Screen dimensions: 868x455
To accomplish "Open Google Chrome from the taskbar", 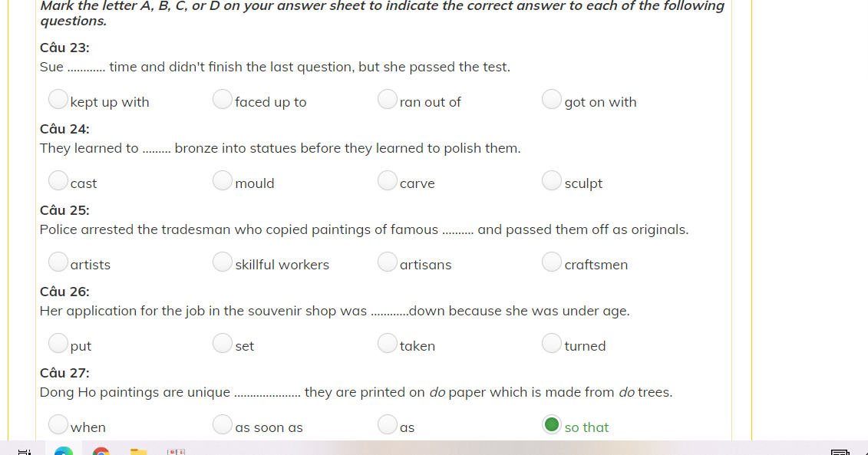I will pyautogui.click(x=101, y=451).
